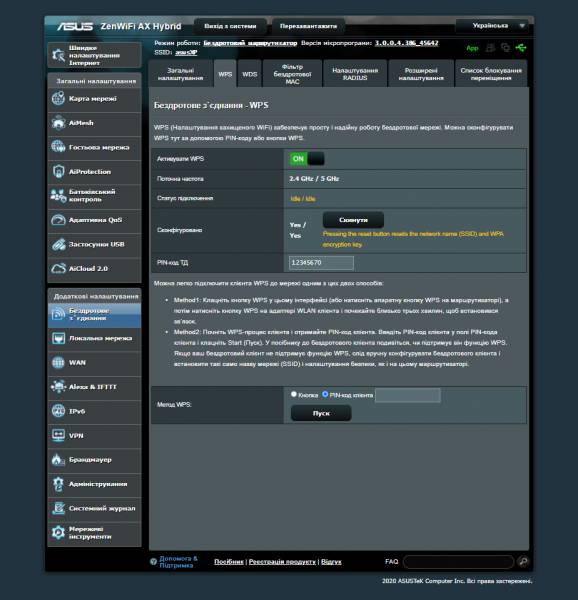Viewport: 578px width, 600px height.
Task: Open the VPN monitor icon
Action: coord(58,435)
